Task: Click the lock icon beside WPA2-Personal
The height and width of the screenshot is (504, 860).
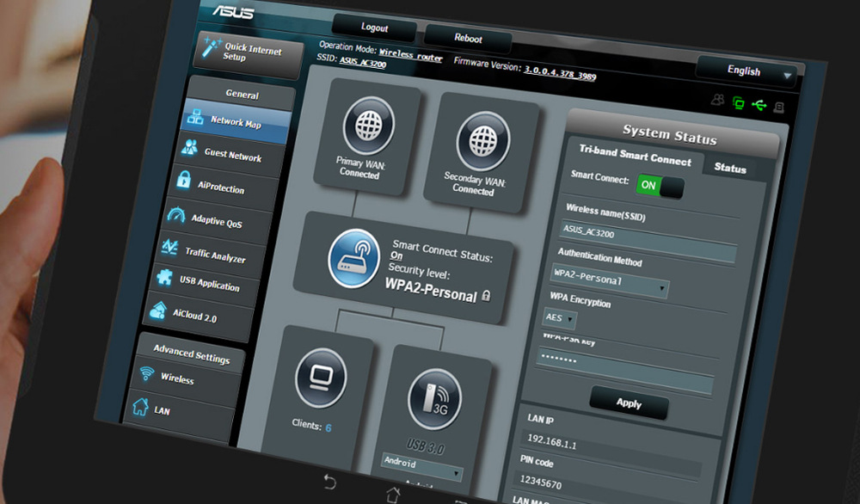Action: tap(486, 296)
